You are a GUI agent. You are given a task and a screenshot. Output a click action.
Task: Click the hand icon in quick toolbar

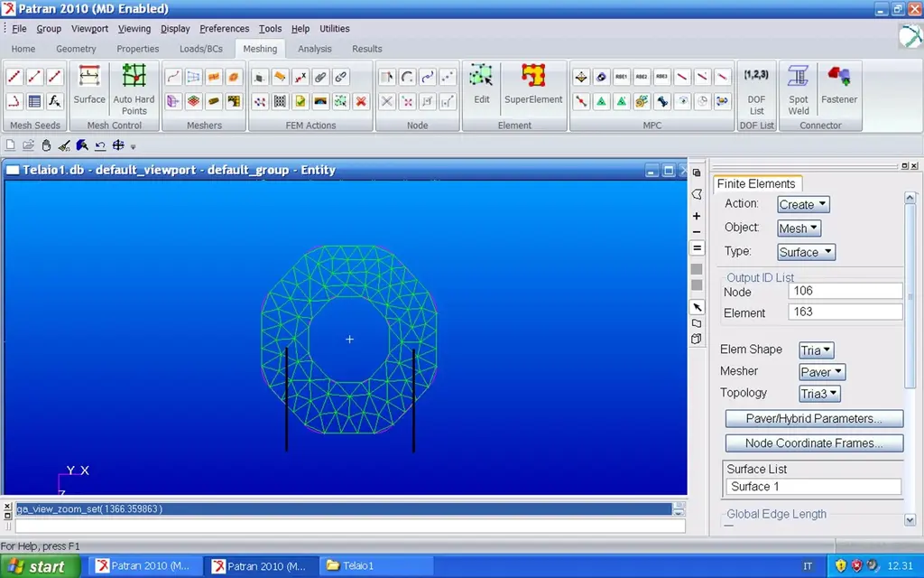(46, 145)
